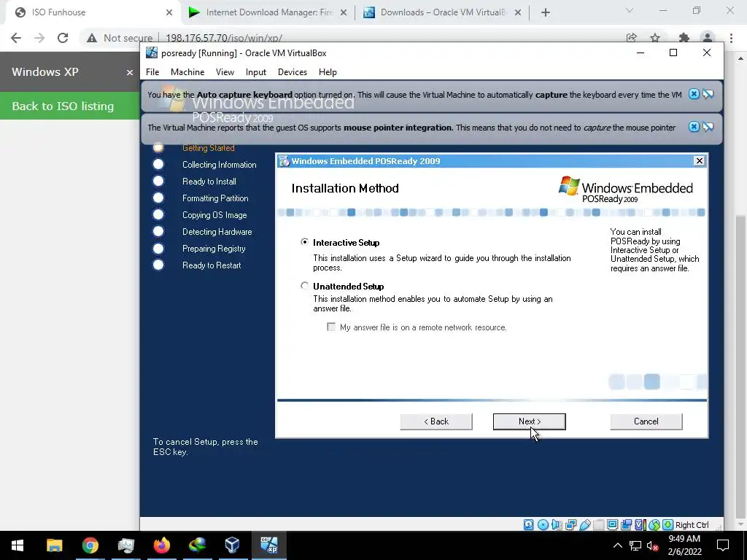Reload the browser page
This screenshot has width=747, height=560.
click(x=63, y=38)
